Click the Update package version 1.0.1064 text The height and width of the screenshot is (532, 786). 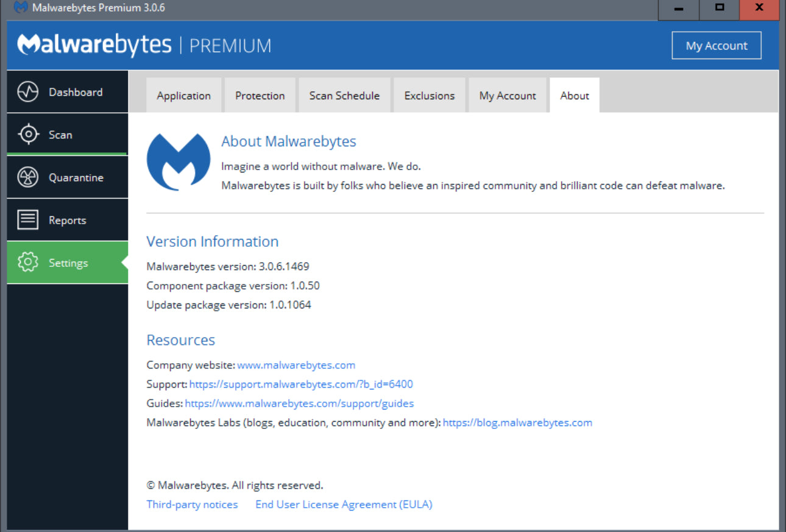[228, 305]
